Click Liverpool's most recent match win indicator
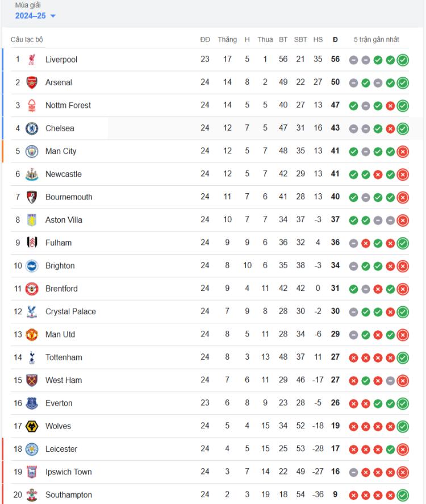426x504 pixels. [403, 60]
